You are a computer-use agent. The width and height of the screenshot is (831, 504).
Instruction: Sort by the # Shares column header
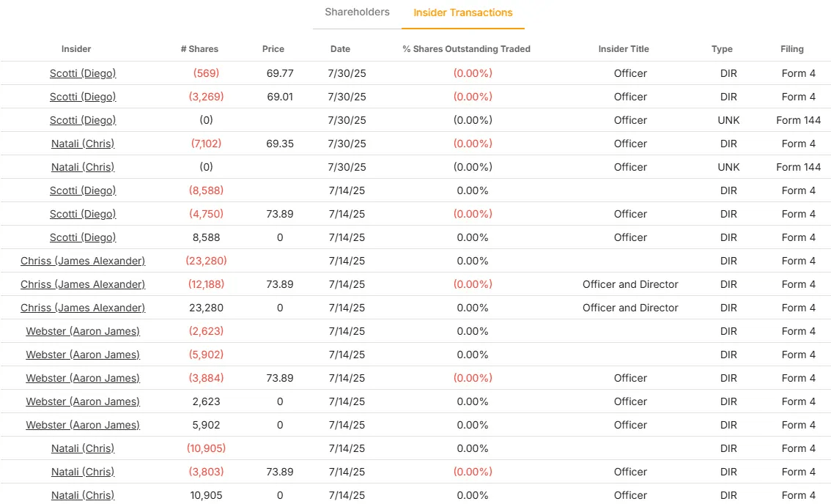[x=199, y=49]
